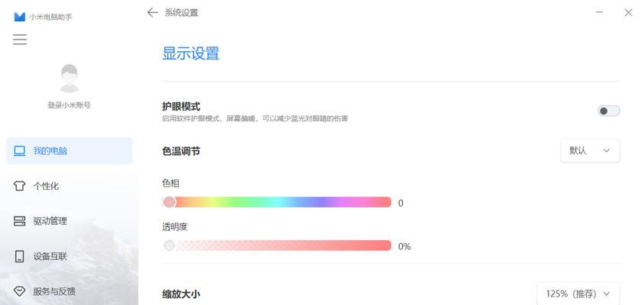Click the 登录小米账号 link
This screenshot has height=305, width=644.
click(69, 105)
